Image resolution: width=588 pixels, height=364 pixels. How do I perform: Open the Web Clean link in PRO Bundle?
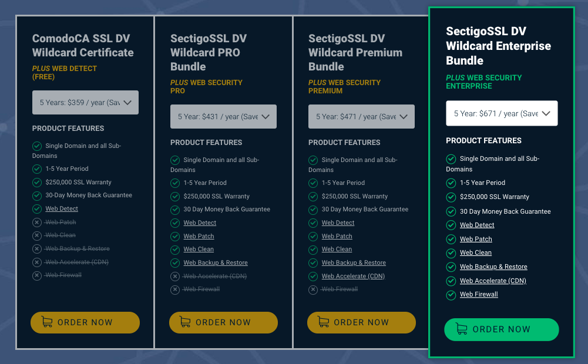pos(199,249)
